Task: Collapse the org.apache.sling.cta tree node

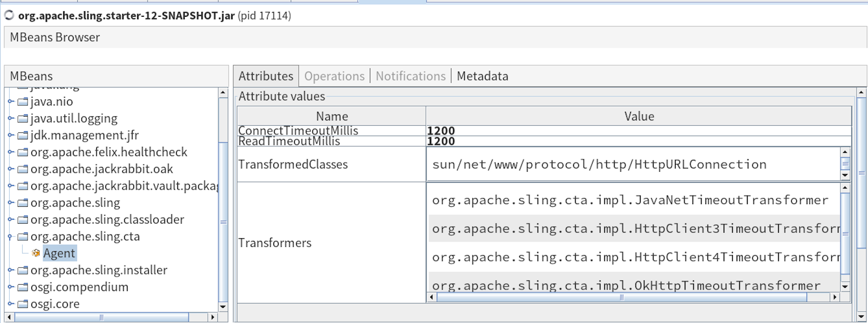Action: 10,237
